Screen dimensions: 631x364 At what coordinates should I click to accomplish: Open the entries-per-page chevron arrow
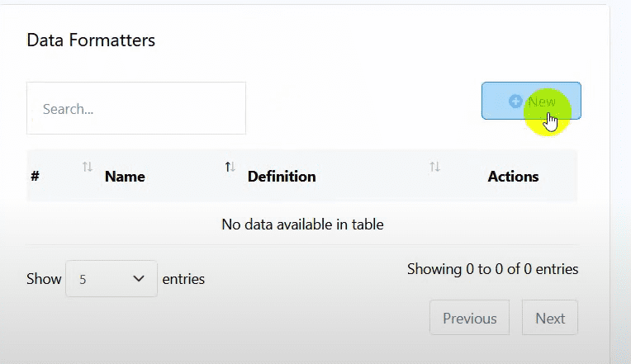(x=139, y=279)
